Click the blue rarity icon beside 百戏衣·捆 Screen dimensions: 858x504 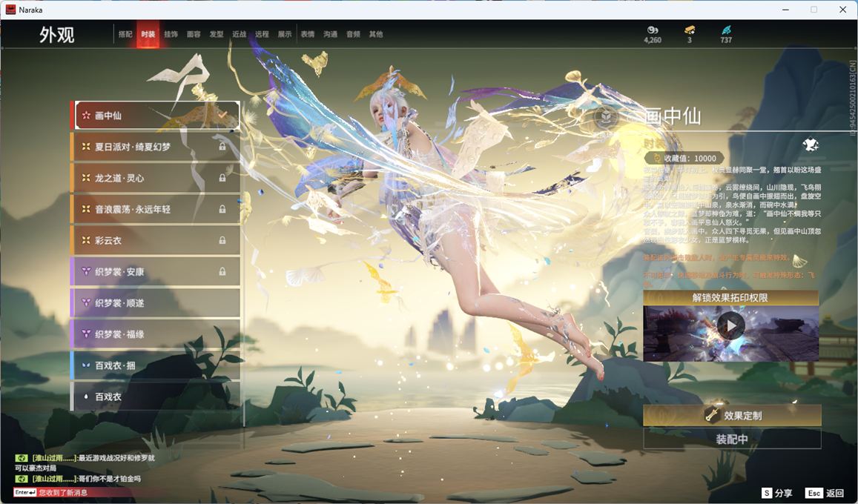[x=86, y=365]
